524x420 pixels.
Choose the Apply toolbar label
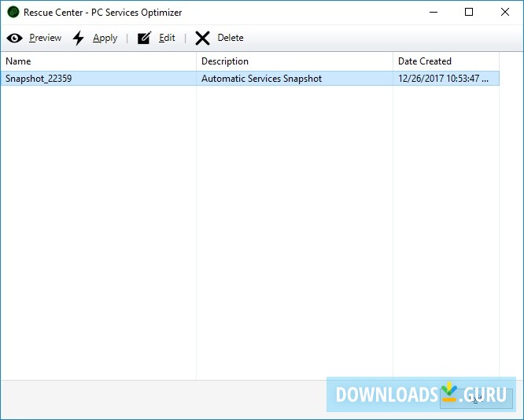(x=105, y=38)
